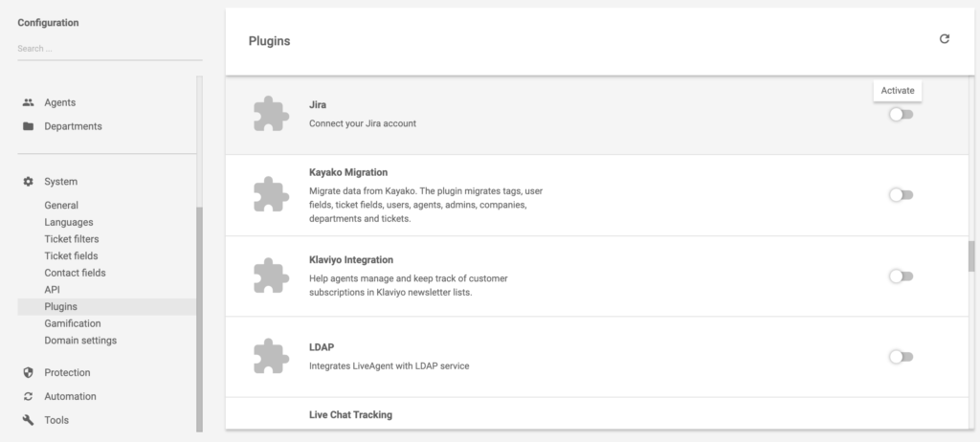980x442 pixels.
Task: Select General under System
Action: pos(61,205)
